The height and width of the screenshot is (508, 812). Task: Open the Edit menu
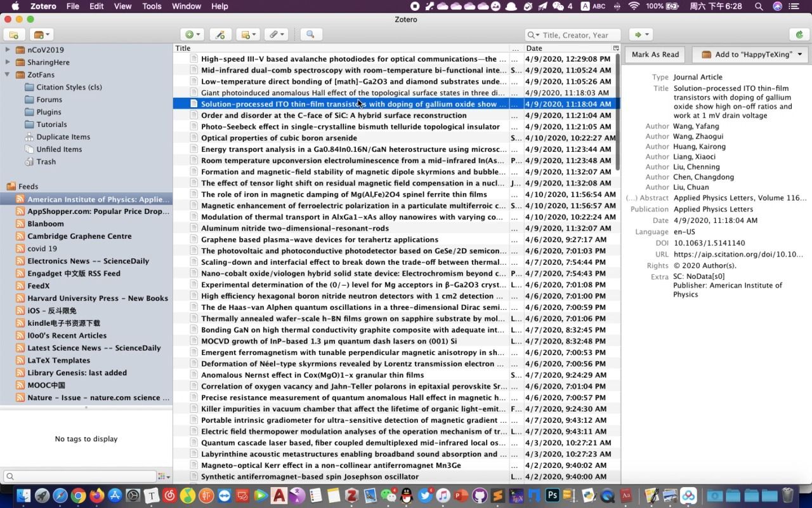point(96,6)
